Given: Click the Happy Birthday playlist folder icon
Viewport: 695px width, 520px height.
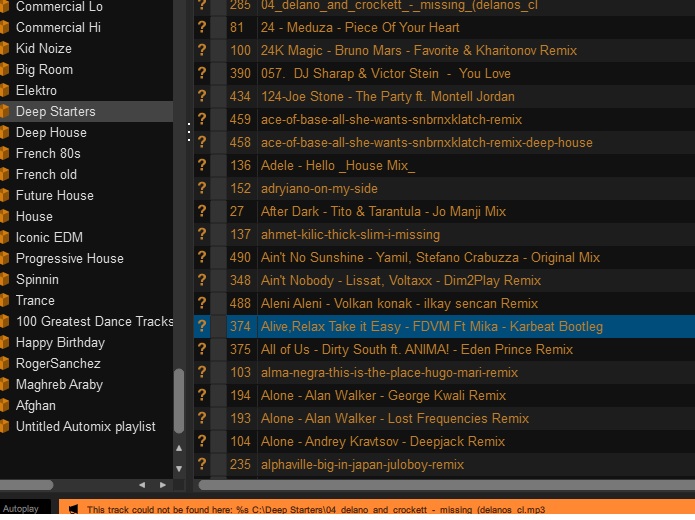Looking at the screenshot, I should pyautogui.click(x=5, y=343).
